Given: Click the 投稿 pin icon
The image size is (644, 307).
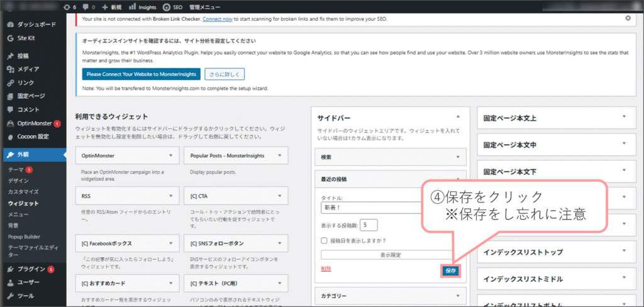Looking at the screenshot, I should pos(11,55).
